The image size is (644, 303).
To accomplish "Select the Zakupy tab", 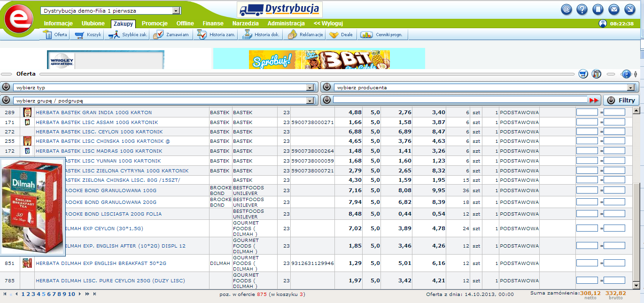I will [124, 24].
